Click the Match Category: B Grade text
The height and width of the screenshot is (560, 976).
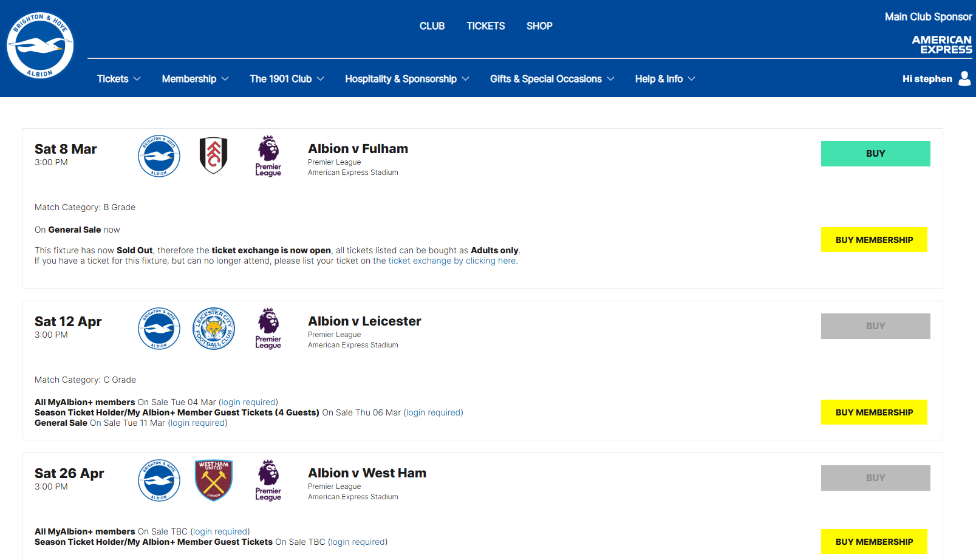[85, 207]
